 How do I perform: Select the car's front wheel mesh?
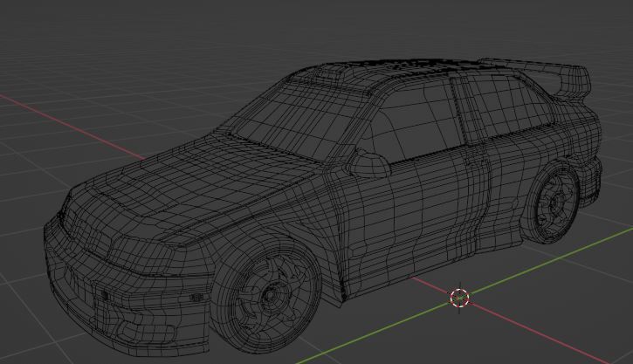point(267,296)
